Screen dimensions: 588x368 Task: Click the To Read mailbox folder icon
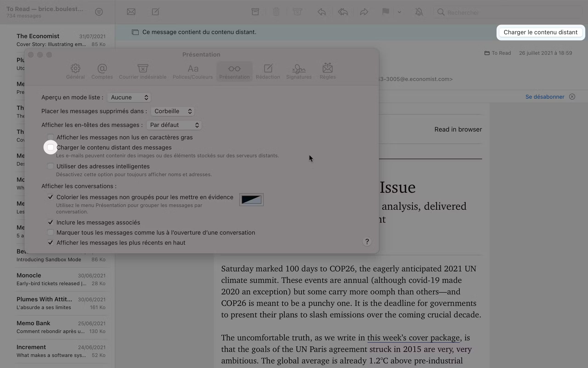point(487,53)
